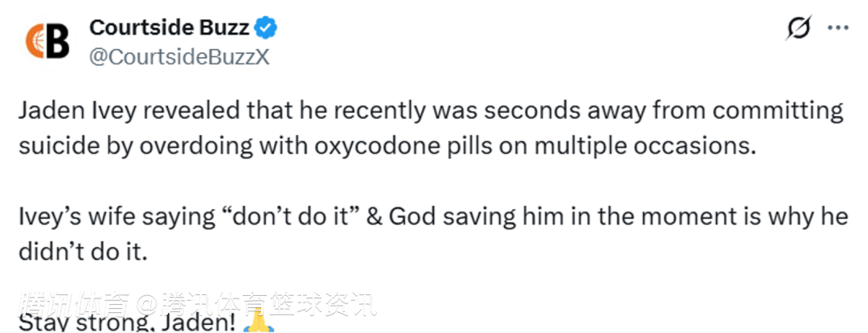Select the "Stay strong, Jaden!" line
Screen dimensions: 868x333
[127, 323]
